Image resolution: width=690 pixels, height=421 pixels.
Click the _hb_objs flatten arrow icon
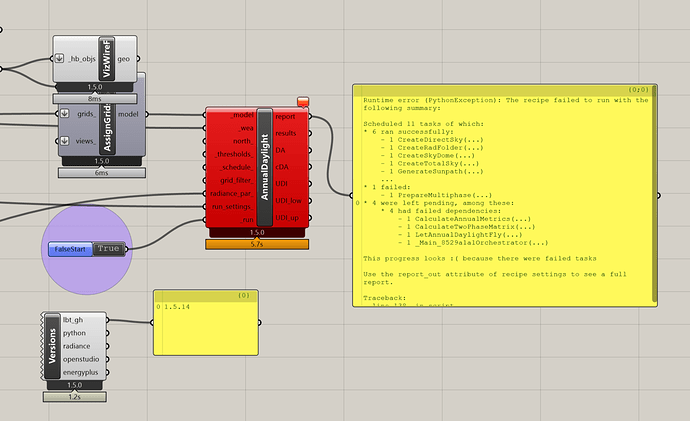pyautogui.click(x=59, y=58)
